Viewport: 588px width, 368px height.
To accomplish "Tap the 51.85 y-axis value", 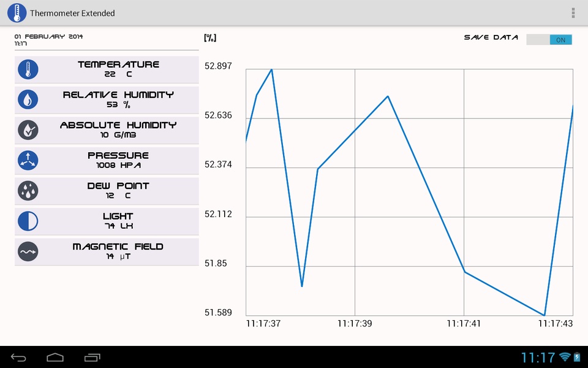I will (x=216, y=263).
